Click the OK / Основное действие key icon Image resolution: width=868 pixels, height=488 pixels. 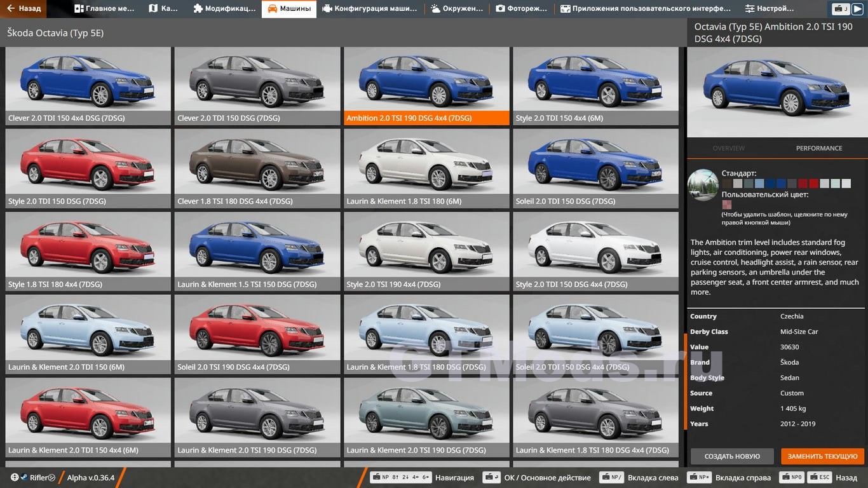click(491, 478)
